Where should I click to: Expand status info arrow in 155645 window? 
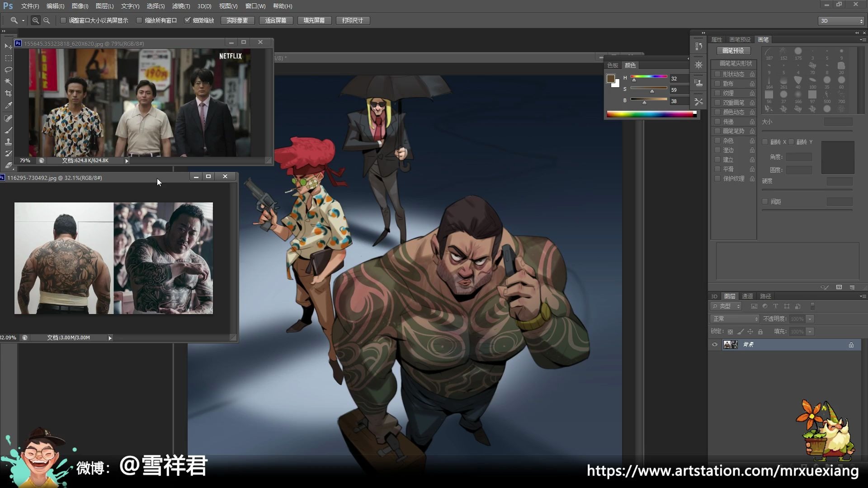[x=127, y=161]
